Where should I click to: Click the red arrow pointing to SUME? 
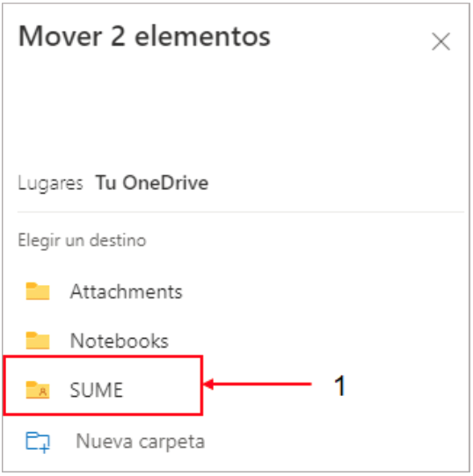pos(258,384)
